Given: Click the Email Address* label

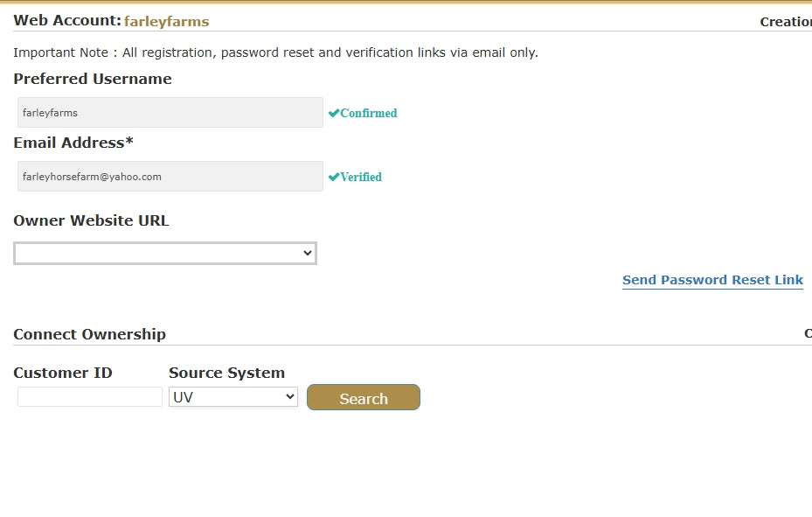Looking at the screenshot, I should click(73, 143).
